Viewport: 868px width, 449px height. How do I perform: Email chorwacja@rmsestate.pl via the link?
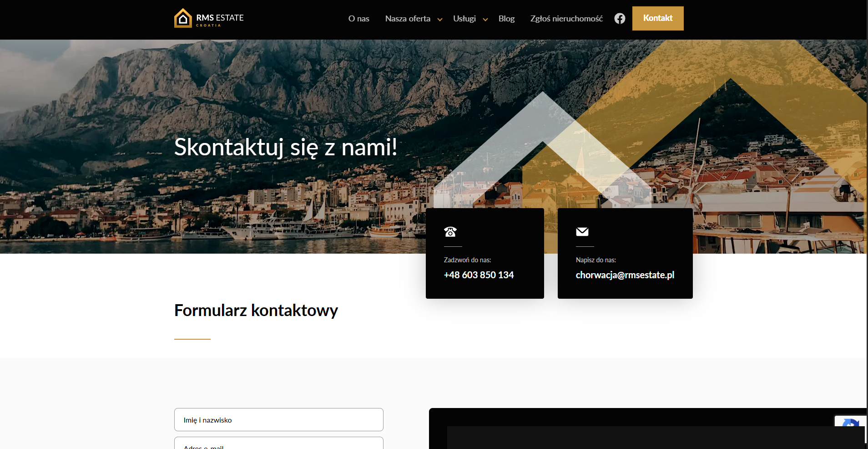point(625,275)
